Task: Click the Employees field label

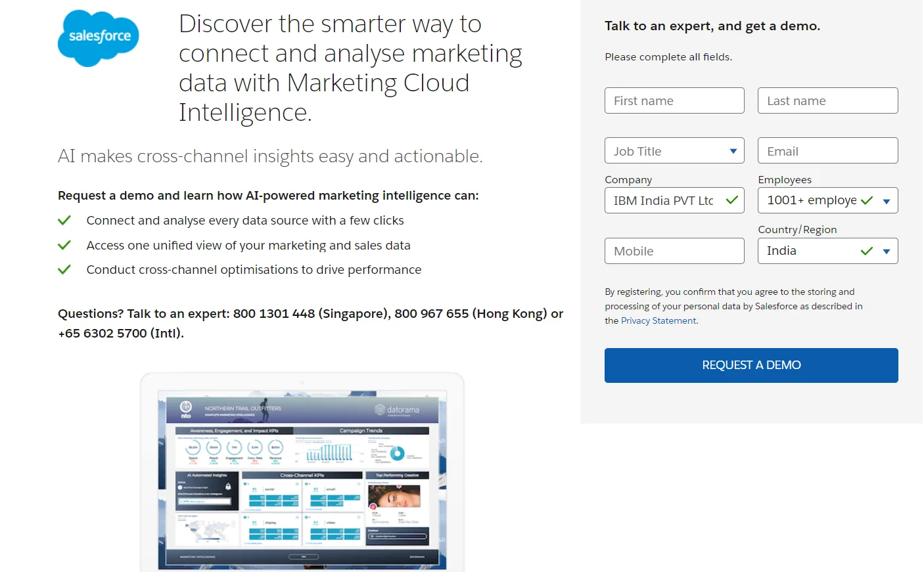Action: click(785, 180)
